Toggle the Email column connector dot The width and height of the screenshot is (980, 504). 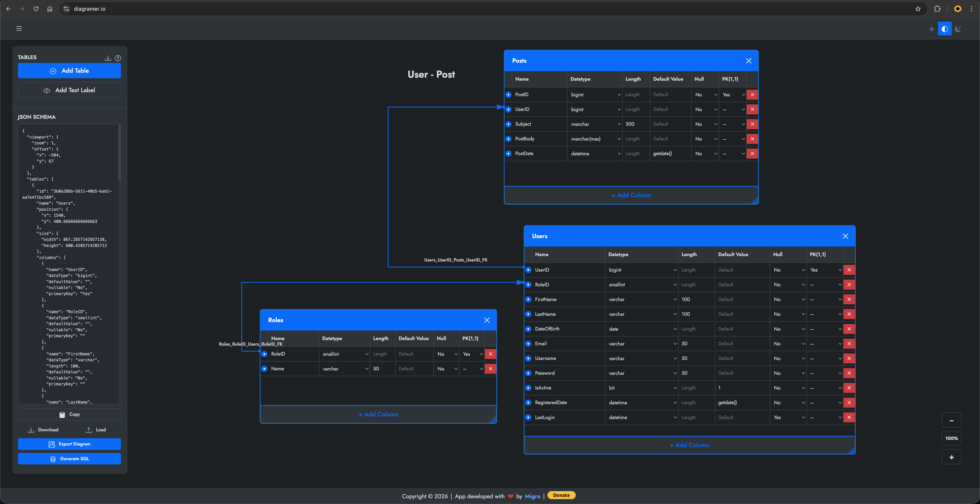click(x=528, y=344)
